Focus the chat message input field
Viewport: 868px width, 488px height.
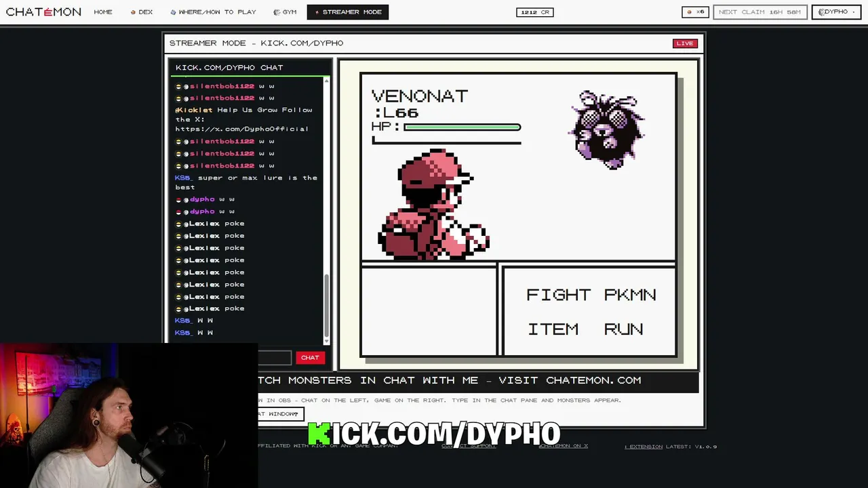(x=274, y=357)
